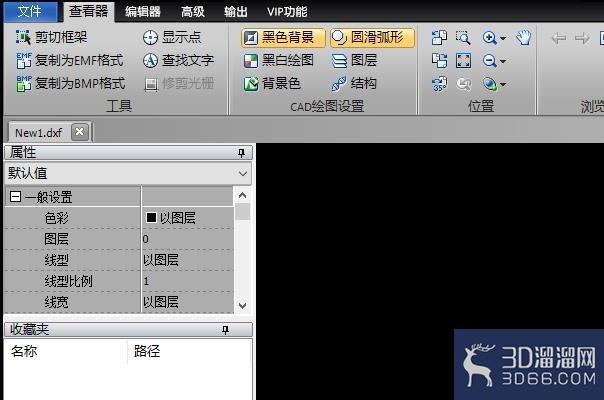Open the 图层 layers dialog
604x400 pixels.
[x=354, y=61]
